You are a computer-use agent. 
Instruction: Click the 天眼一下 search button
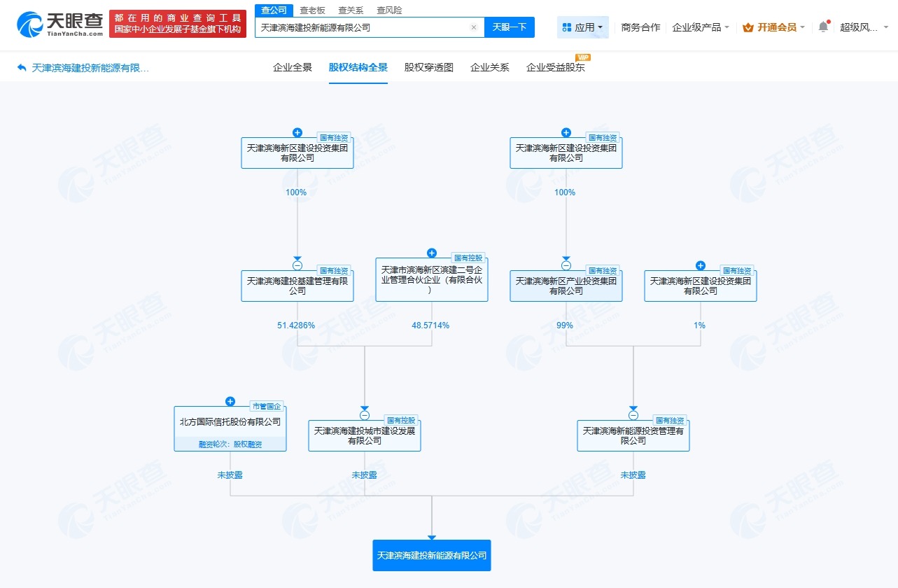510,27
